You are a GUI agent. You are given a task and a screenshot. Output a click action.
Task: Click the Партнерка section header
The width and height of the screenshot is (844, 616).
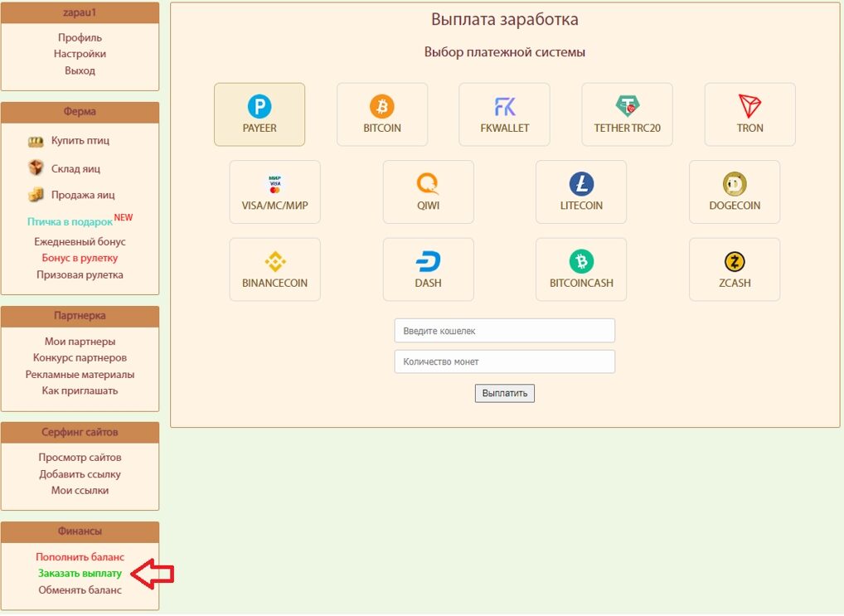click(x=80, y=316)
